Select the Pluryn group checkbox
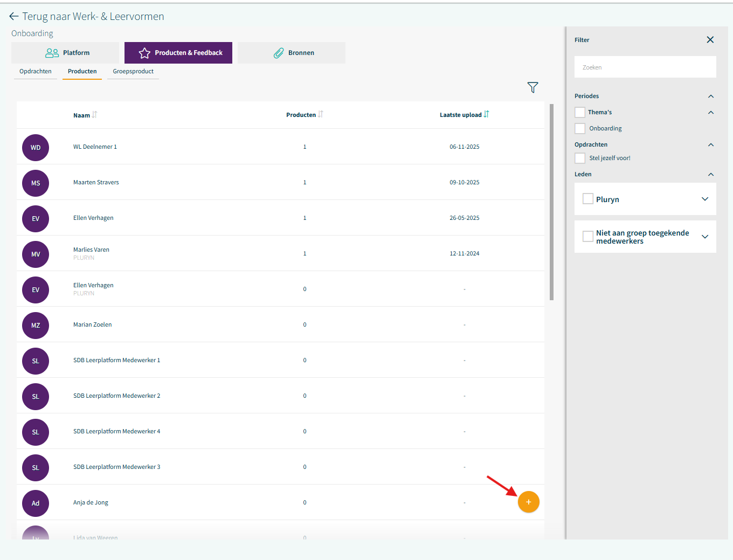This screenshot has width=733, height=560. point(588,199)
